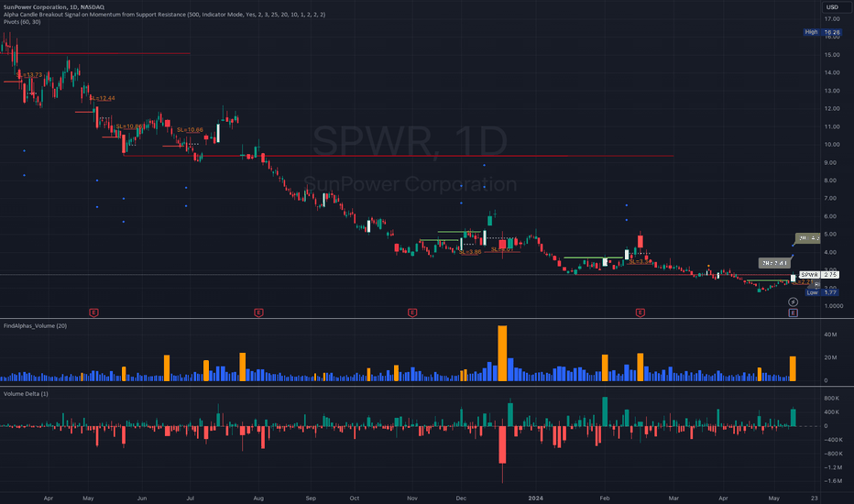
Task: Click the High 16.28 price label
Action: [x=821, y=32]
